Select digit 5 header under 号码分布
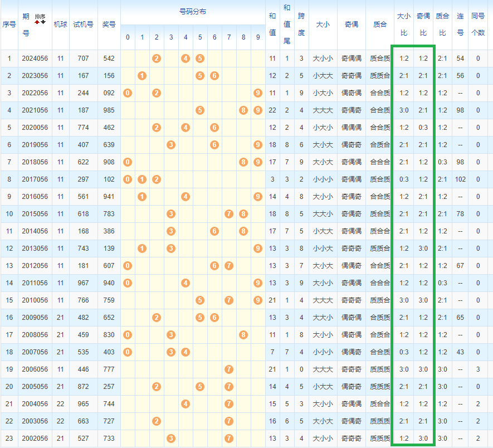The width and height of the screenshot is (493, 448). pos(200,37)
